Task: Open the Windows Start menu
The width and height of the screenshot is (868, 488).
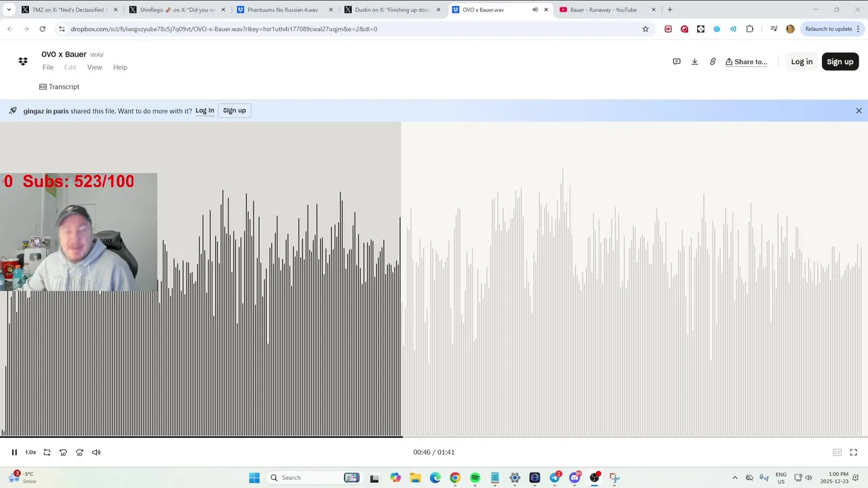Action: click(254, 478)
